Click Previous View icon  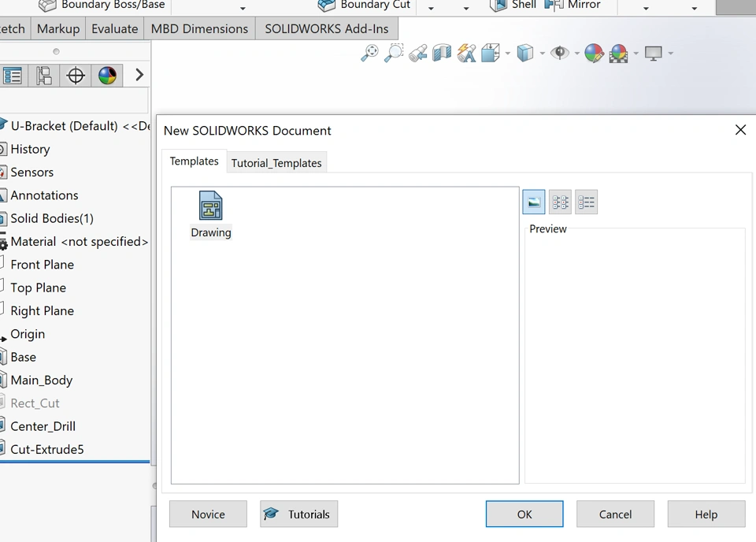pyautogui.click(x=417, y=53)
